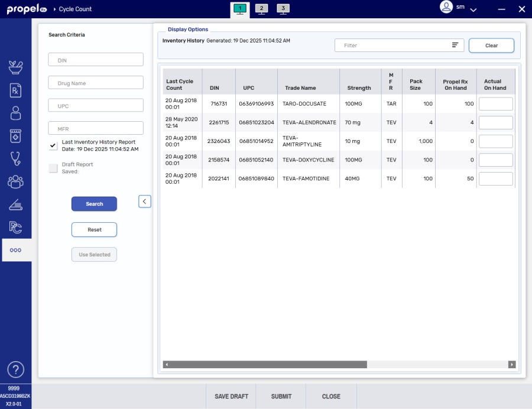Image resolution: width=532 pixels, height=409 pixels.
Task: Click the Search button
Action: [94, 204]
